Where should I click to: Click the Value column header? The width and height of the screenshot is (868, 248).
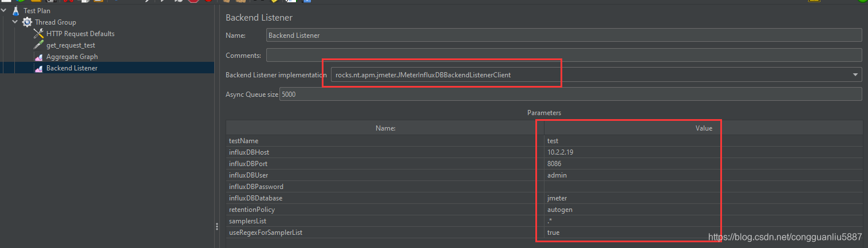704,128
